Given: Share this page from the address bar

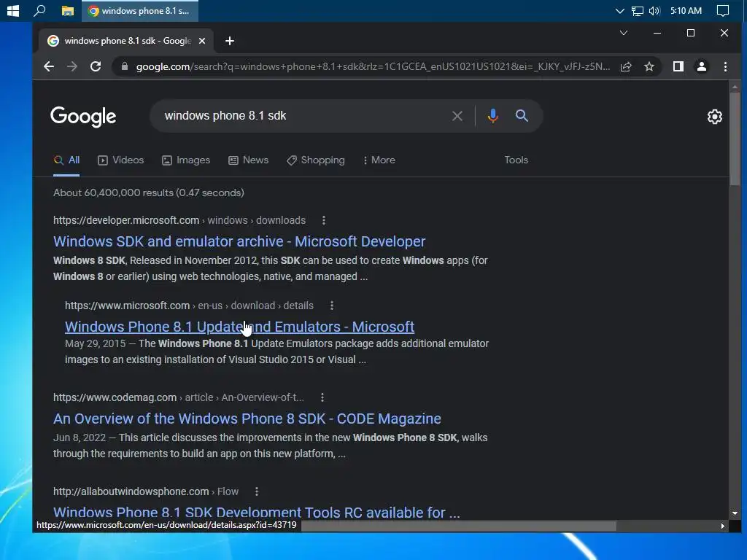Looking at the screenshot, I should coord(626,66).
